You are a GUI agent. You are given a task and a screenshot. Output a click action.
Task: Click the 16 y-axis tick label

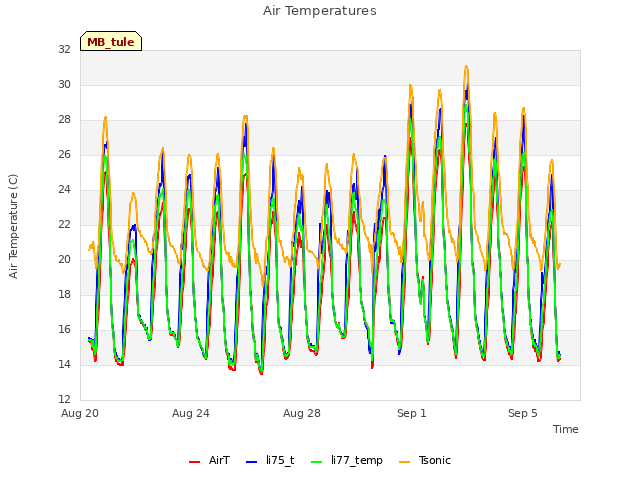tap(64, 329)
